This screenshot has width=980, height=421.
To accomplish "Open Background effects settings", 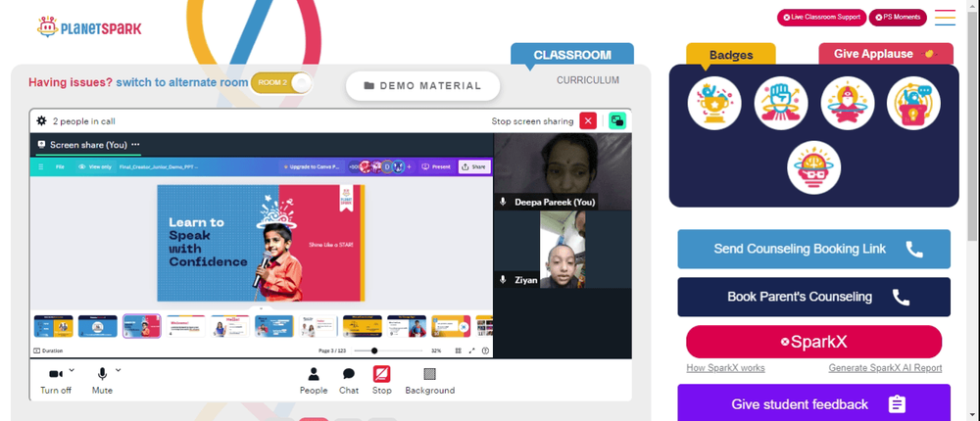I will click(x=429, y=381).
